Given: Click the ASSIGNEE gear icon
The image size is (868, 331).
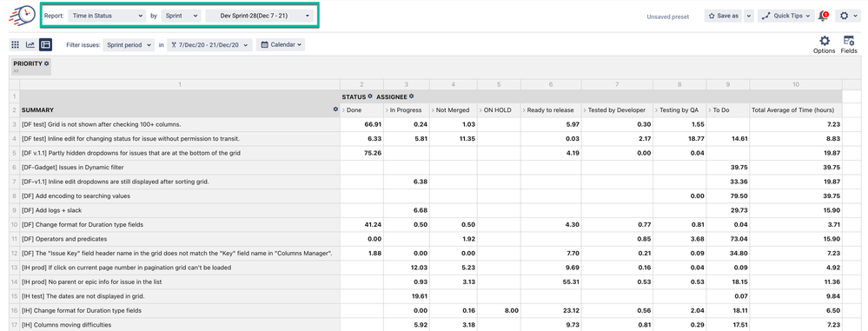Looking at the screenshot, I should pos(411,96).
